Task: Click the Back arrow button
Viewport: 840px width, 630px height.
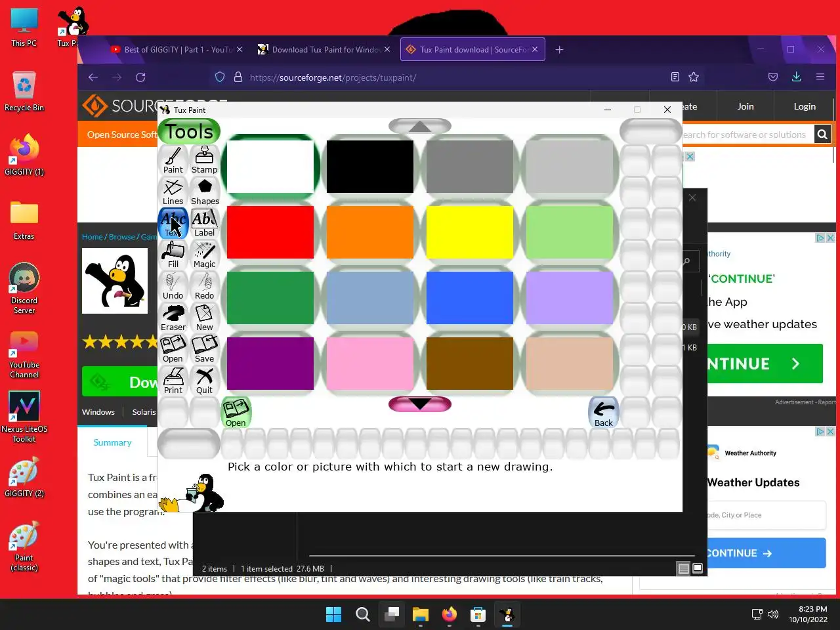Action: [604, 413]
